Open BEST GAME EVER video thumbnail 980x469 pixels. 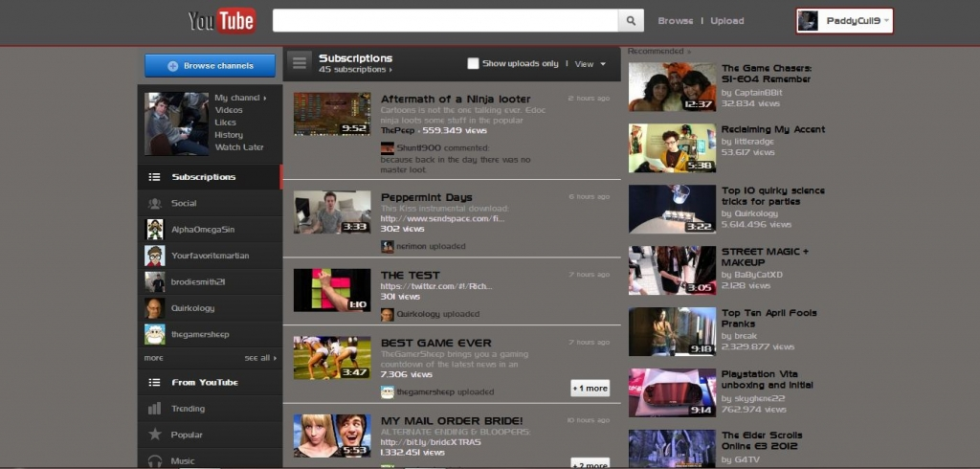(332, 358)
